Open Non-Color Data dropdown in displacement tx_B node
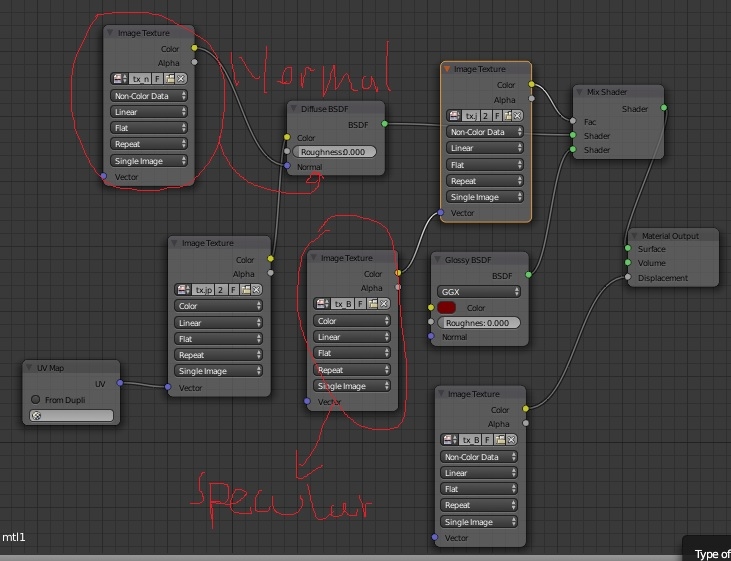 click(x=479, y=457)
